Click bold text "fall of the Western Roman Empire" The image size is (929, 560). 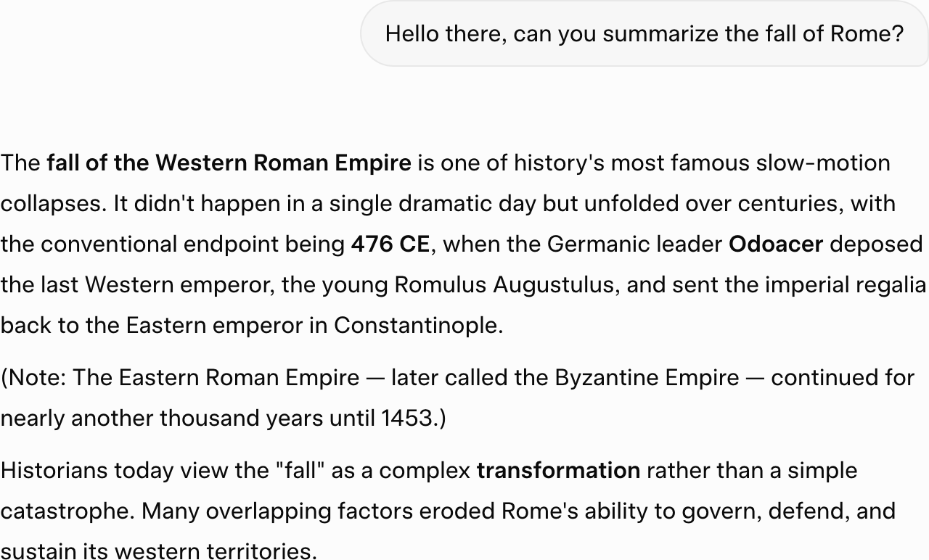tap(229, 163)
